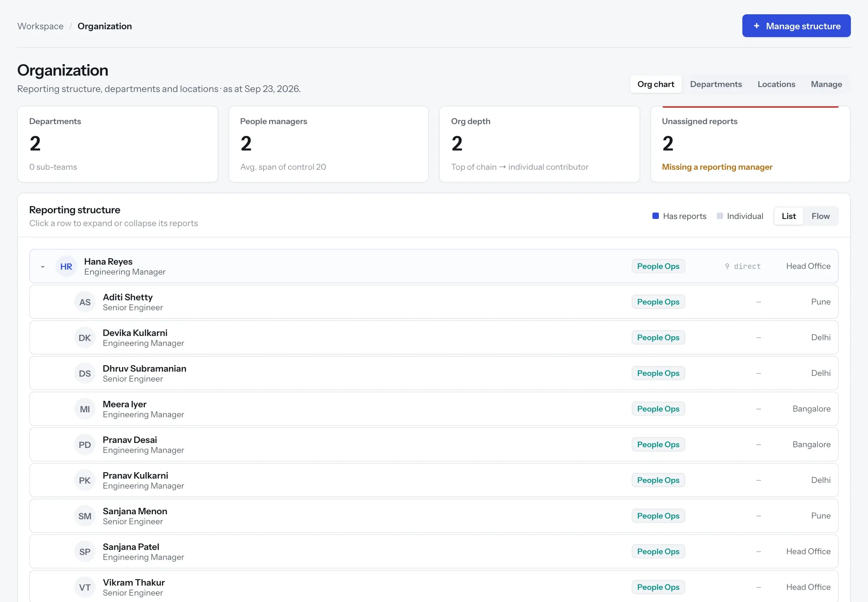Viewport: 868px width, 602px height.
Task: Click the '9 direct' count on Hana Reyes
Action: pyautogui.click(x=742, y=266)
